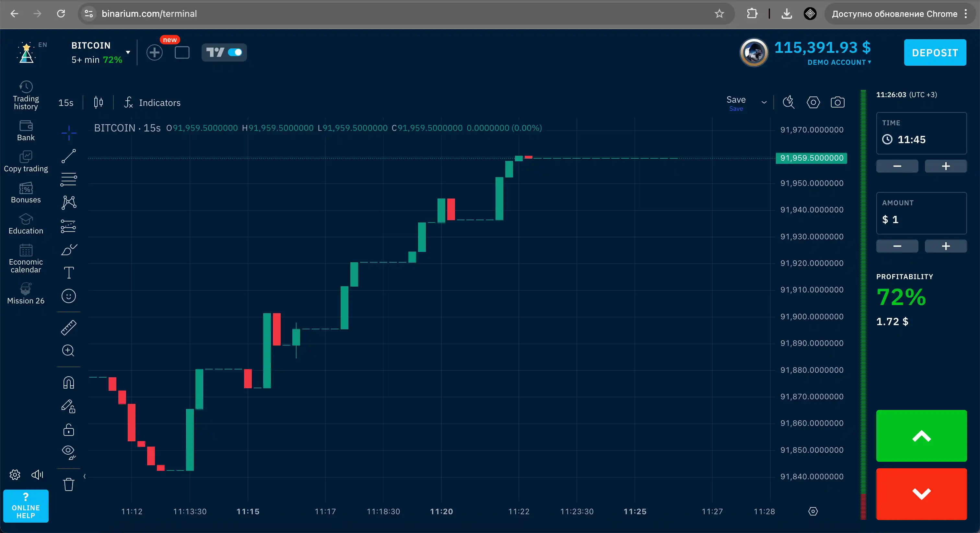Open Chrome downloads icon
Image resolution: width=980 pixels, height=533 pixels.
pos(786,14)
